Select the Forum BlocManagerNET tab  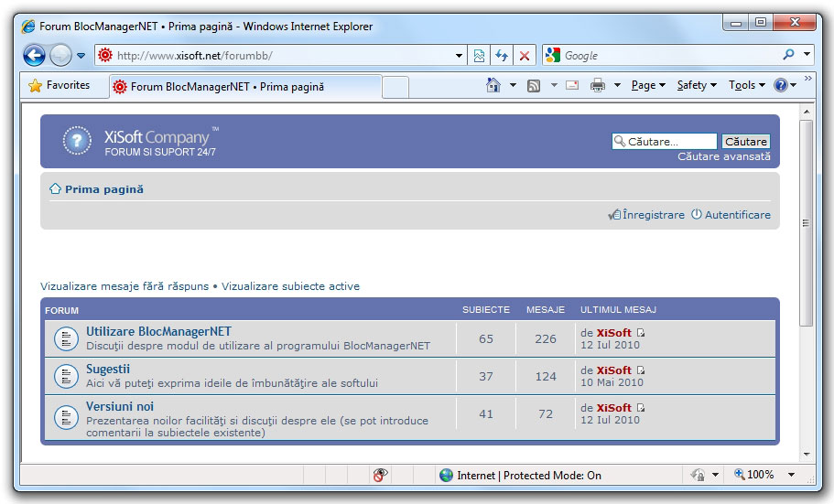[x=245, y=87]
